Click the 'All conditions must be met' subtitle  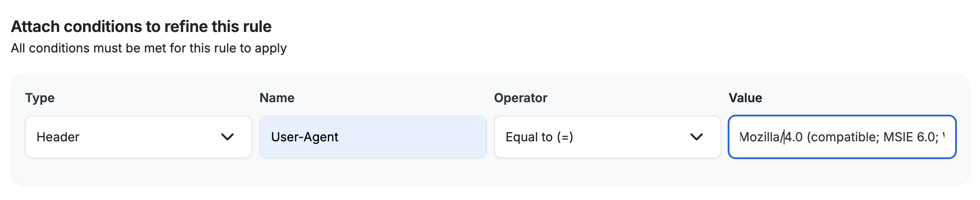148,48
